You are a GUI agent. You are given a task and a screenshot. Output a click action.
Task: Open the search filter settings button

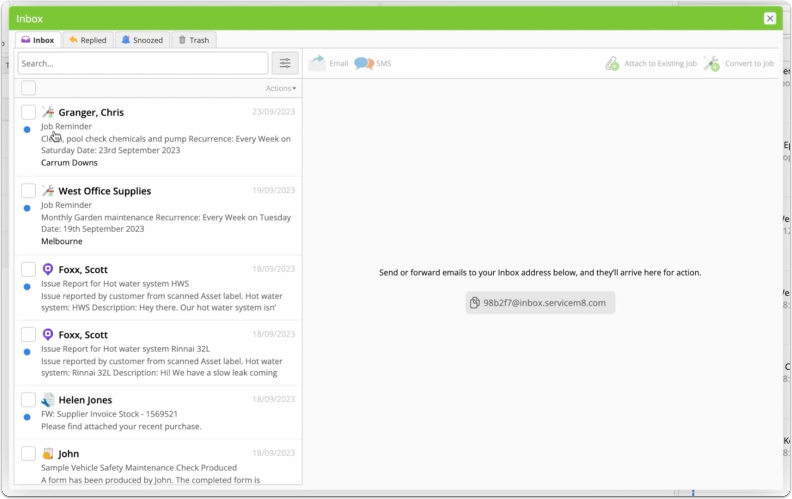(285, 63)
